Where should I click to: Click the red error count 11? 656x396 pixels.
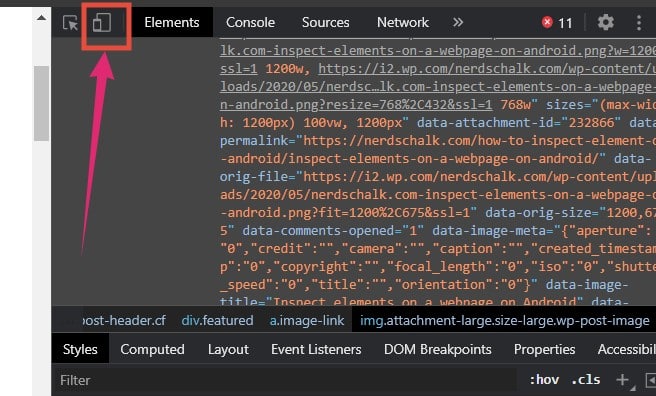point(557,23)
